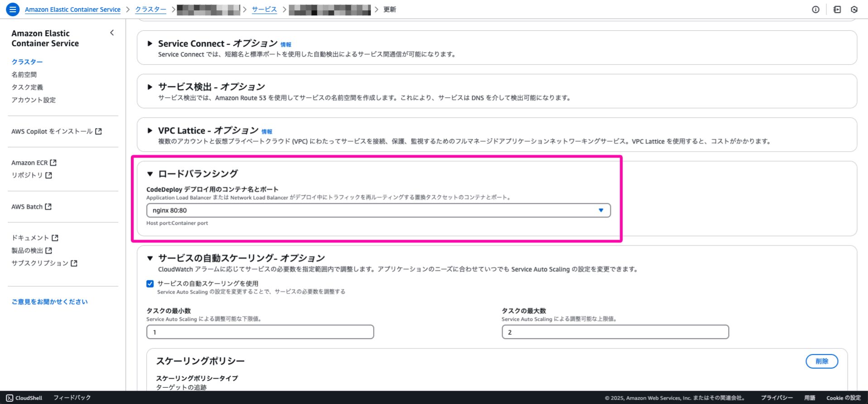Collapse the サービスの自動スケーリング section
The height and width of the screenshot is (404, 868).
pyautogui.click(x=150, y=258)
